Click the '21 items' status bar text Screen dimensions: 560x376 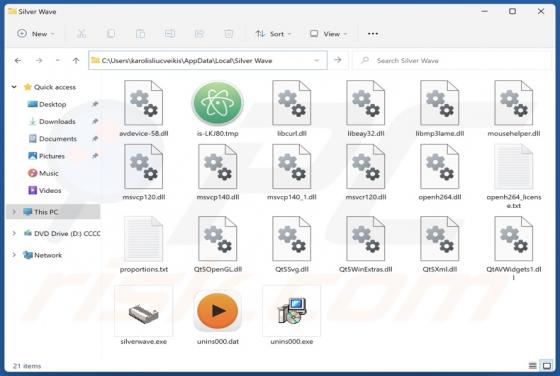point(27,366)
